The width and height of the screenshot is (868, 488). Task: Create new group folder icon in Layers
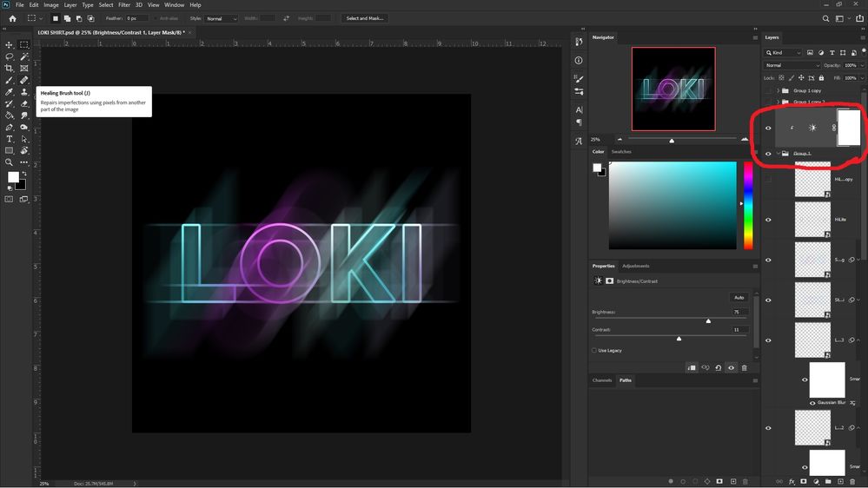828,481
